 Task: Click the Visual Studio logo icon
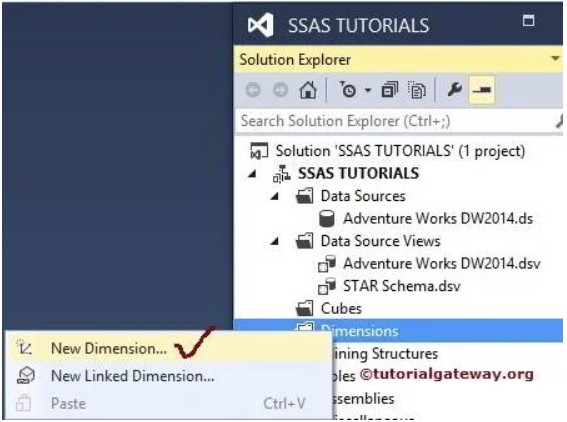[260, 25]
